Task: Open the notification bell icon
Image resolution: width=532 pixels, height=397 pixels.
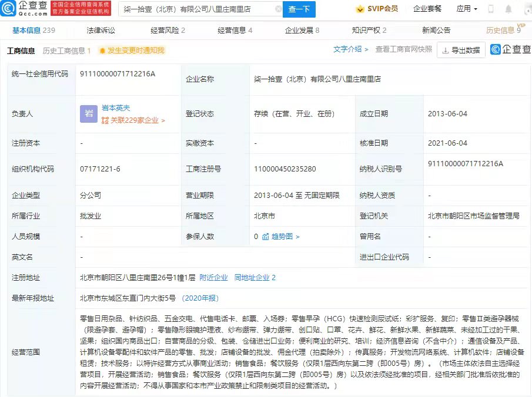Action: point(508,9)
